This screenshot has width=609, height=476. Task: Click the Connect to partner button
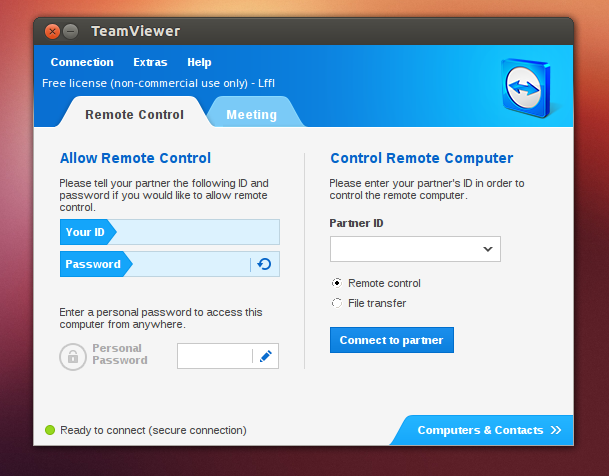point(392,340)
